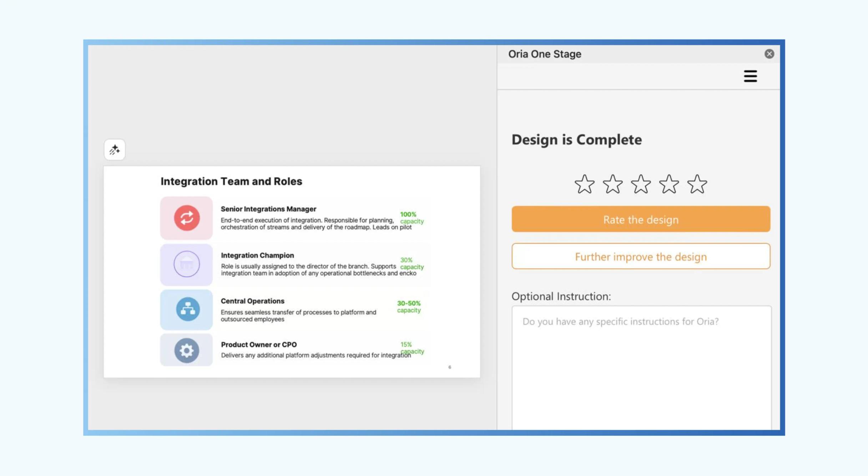Give a one-star rating

[x=584, y=184]
